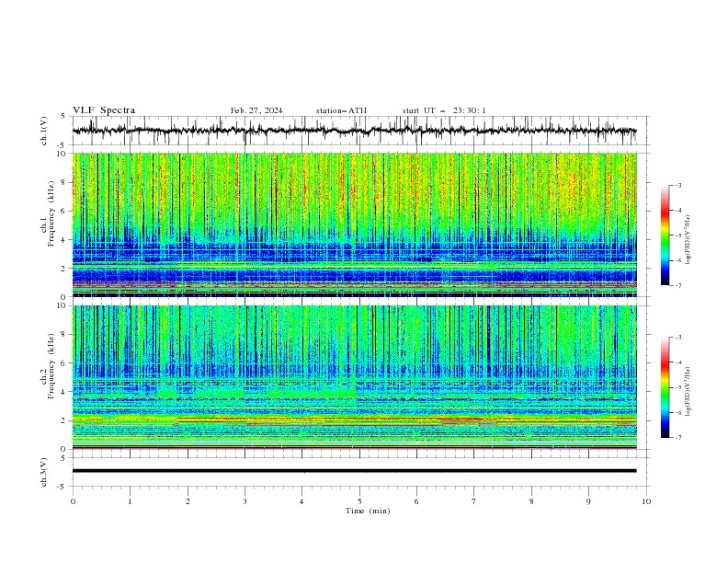Click the '5' tick label on the Time axis
The width and height of the screenshot is (728, 563).
359,501
